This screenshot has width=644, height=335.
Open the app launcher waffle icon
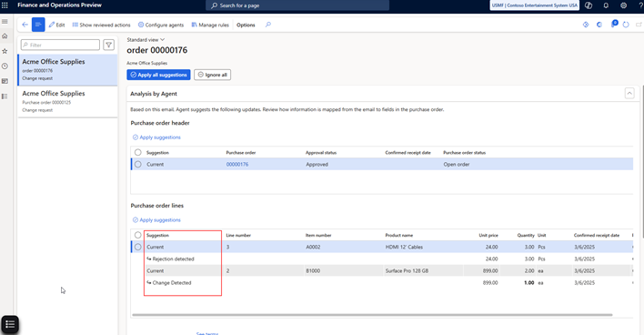(5, 5)
